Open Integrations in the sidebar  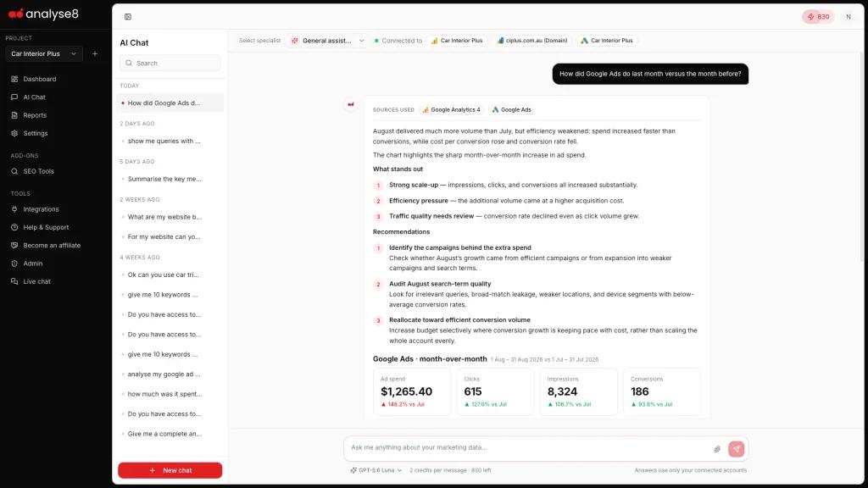[41, 209]
